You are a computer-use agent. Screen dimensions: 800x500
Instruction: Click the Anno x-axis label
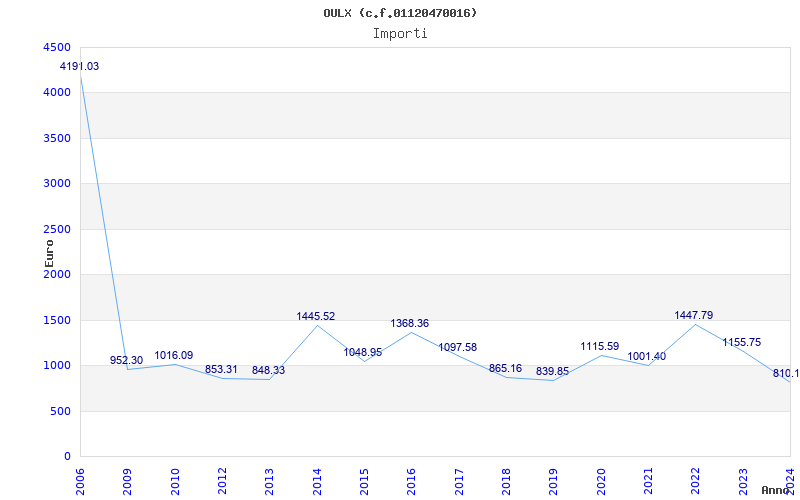tap(776, 490)
